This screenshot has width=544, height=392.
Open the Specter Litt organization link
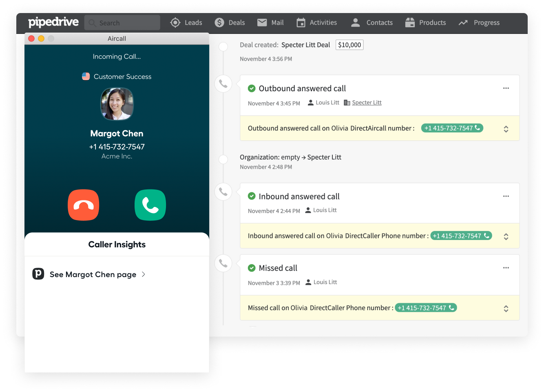[x=367, y=103]
